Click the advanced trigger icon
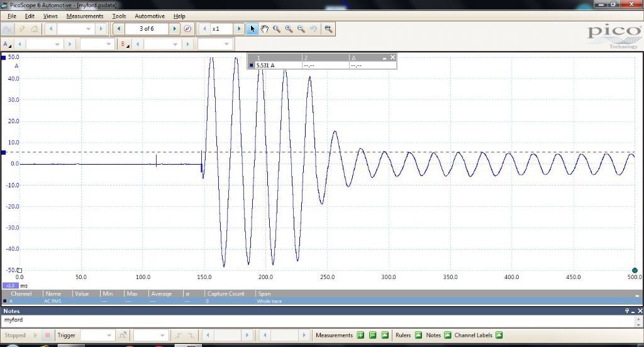The image size is (644, 347). click(123, 335)
